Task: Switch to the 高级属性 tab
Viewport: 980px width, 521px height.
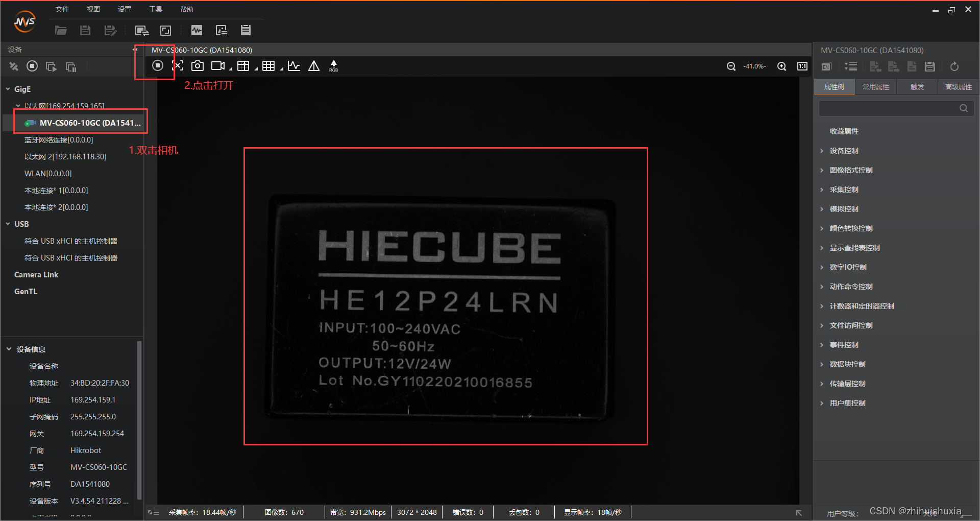Action: [x=959, y=87]
